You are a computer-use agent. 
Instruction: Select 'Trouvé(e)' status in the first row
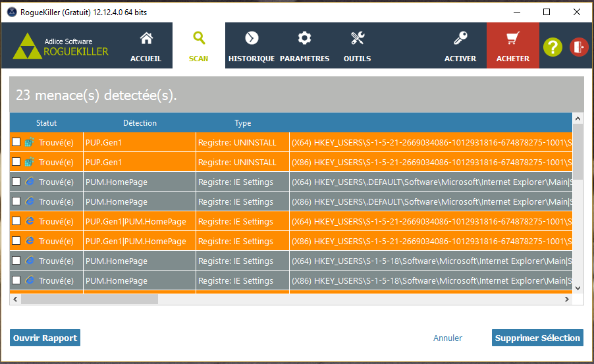click(56, 142)
